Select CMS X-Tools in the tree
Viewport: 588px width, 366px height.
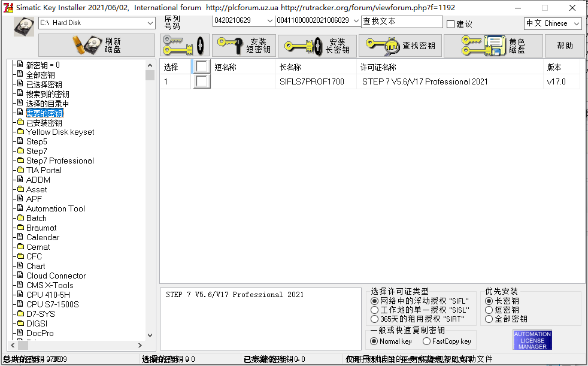pos(50,285)
